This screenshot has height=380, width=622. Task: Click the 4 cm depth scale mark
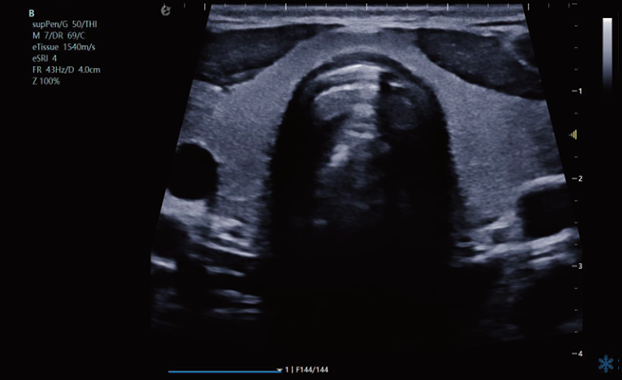578,353
